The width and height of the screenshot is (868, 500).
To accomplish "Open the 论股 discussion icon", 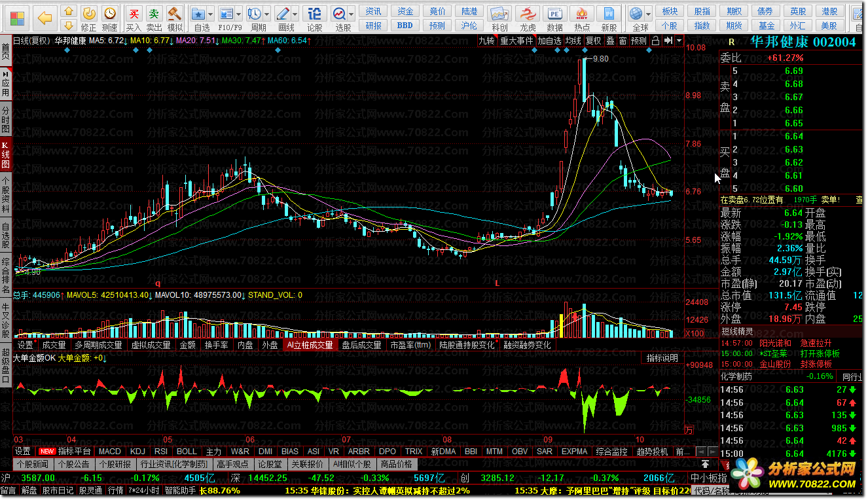I will [315, 14].
